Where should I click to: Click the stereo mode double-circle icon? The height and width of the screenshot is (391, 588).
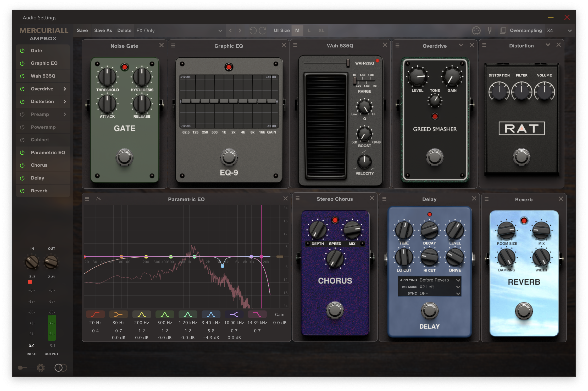(x=60, y=368)
